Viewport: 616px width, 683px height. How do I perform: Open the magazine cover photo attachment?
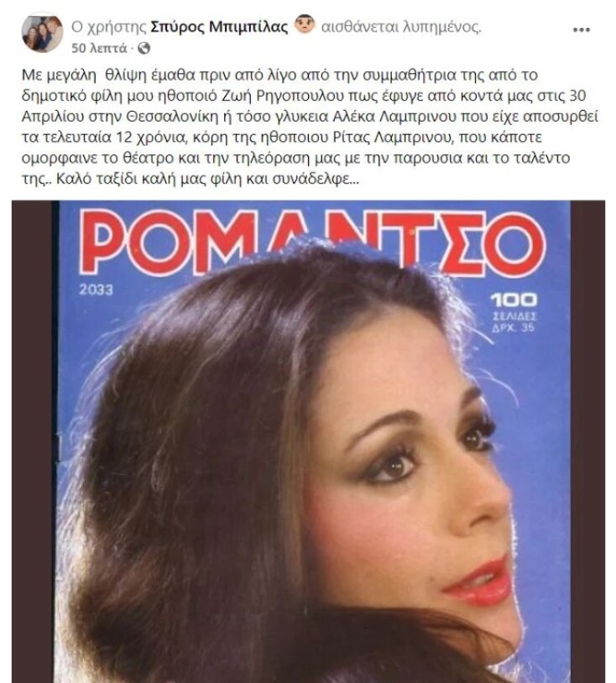(x=308, y=441)
